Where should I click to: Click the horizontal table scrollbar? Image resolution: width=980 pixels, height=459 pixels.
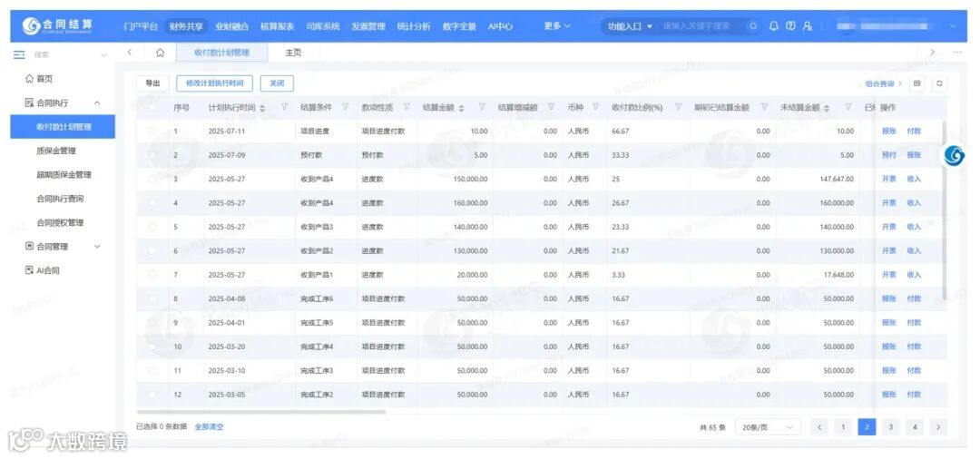tap(261, 412)
